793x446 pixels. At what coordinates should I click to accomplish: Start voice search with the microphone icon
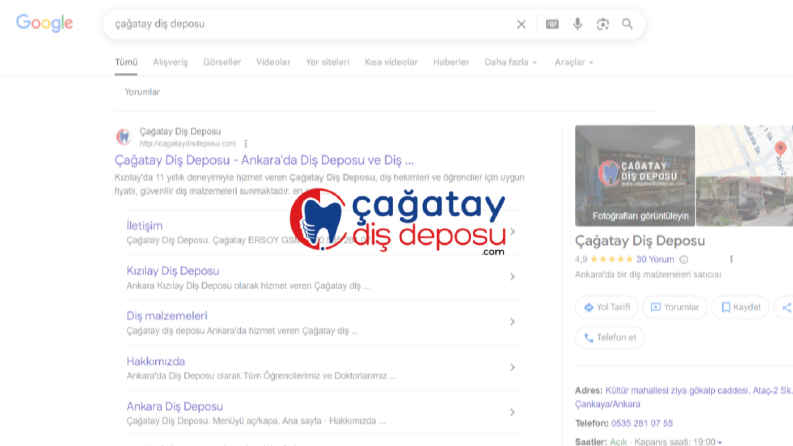coord(578,24)
